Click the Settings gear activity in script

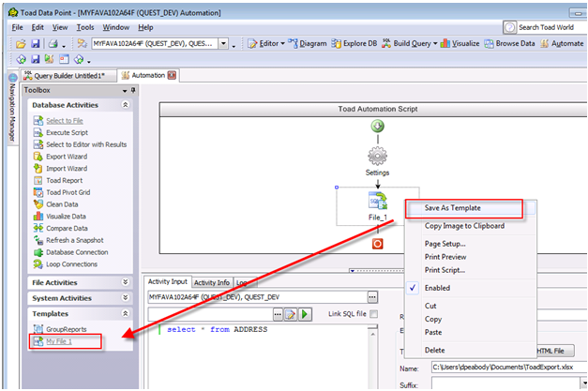(x=377, y=156)
